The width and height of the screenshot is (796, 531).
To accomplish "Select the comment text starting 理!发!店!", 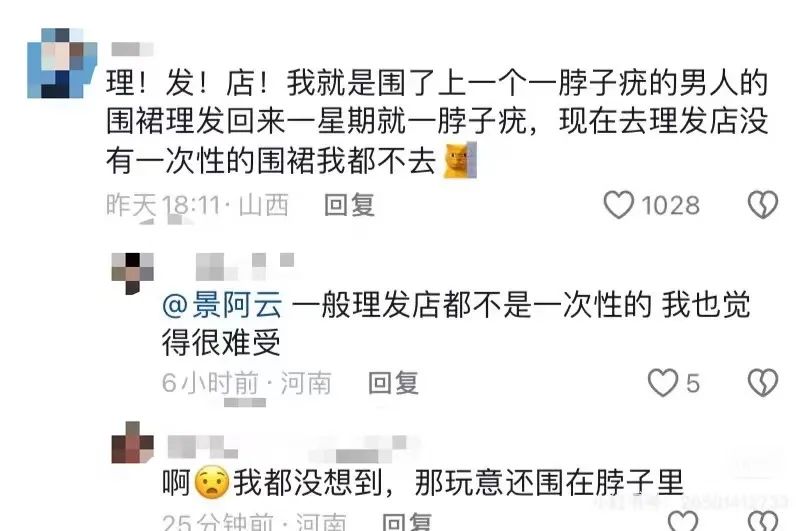I will click(x=437, y=122).
